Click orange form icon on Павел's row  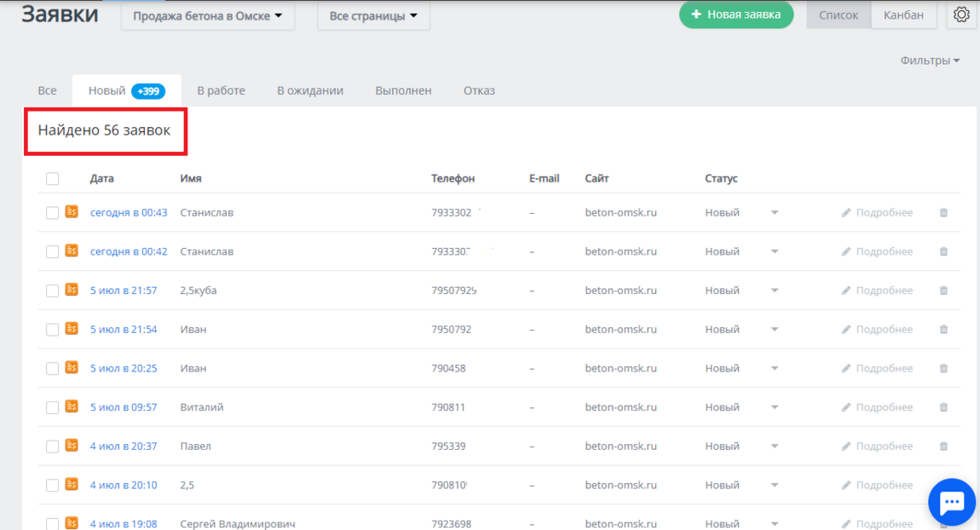click(72, 446)
